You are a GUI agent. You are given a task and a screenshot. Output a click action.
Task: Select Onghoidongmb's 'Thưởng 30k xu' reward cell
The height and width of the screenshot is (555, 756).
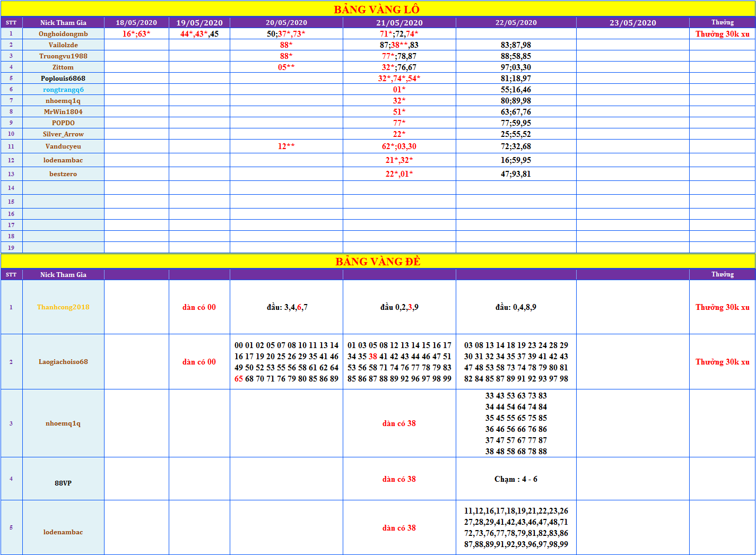point(722,34)
